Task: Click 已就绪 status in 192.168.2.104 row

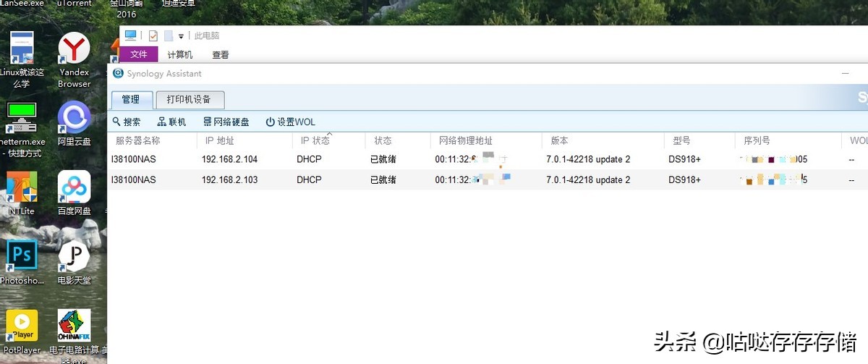Action: 383,159
